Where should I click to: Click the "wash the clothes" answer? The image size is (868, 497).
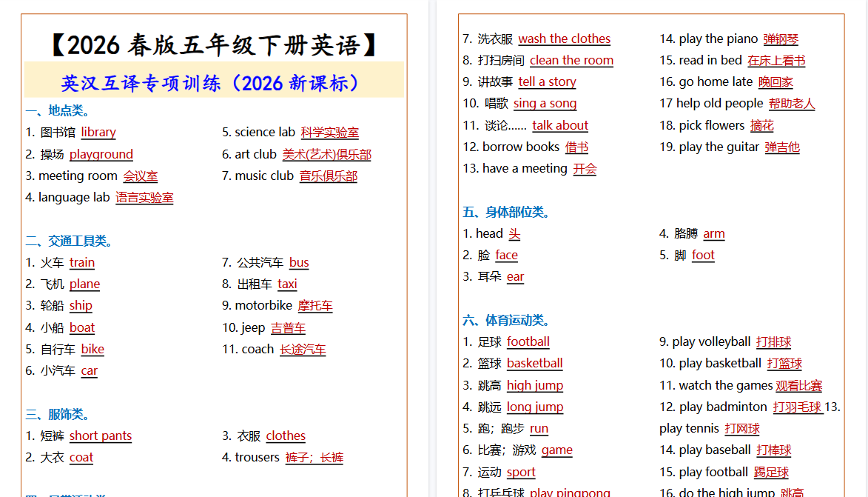564,39
